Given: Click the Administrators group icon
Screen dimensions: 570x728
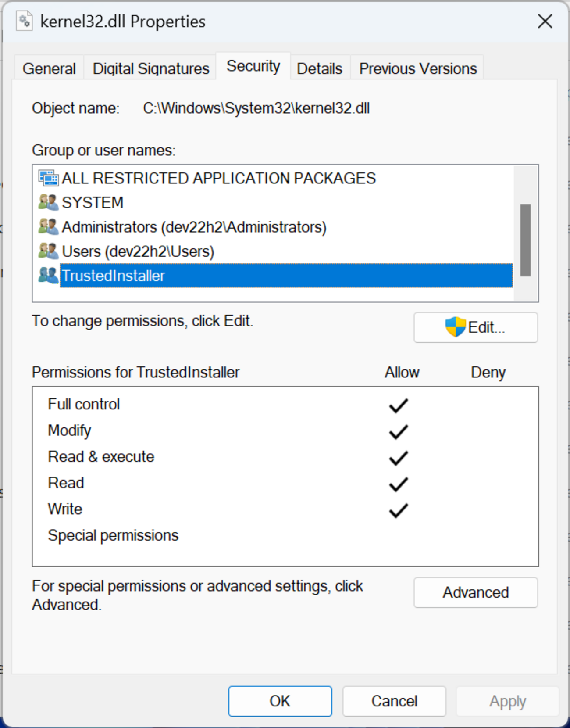Looking at the screenshot, I should 48,227.
